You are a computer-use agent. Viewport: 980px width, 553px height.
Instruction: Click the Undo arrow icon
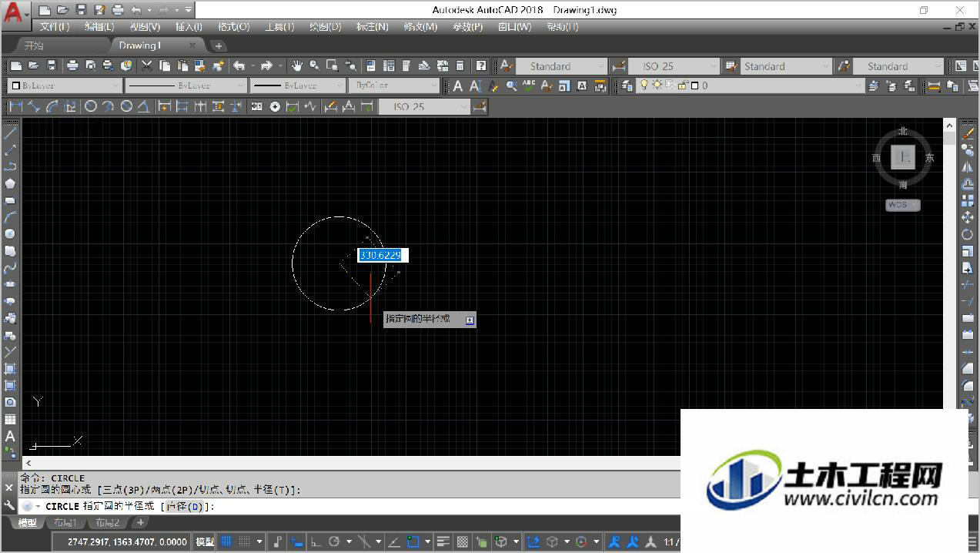coord(239,66)
